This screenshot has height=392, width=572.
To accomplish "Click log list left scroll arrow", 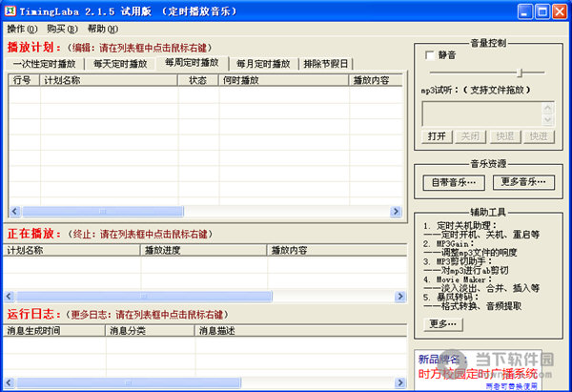I will 10,382.
